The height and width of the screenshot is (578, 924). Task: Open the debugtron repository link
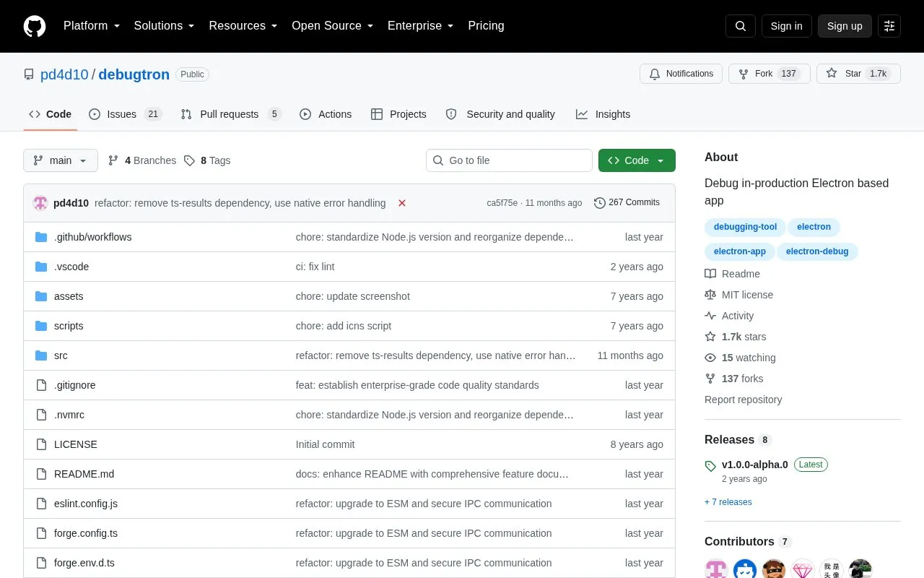coord(134,74)
